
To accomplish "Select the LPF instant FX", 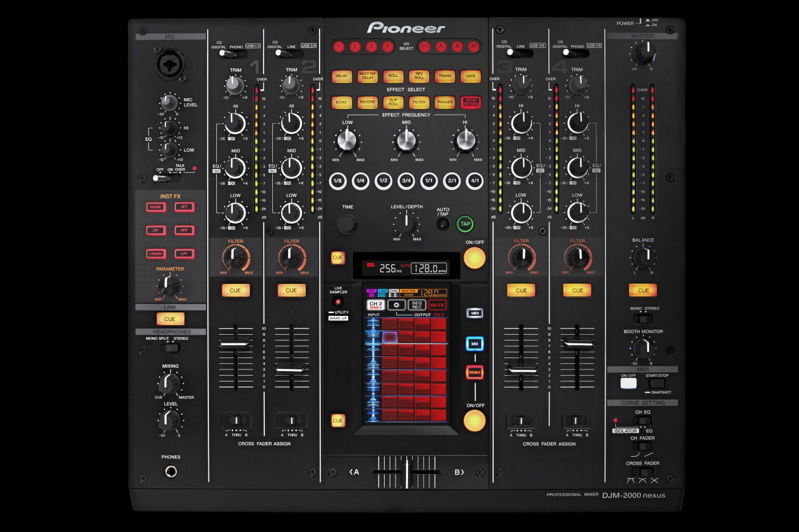I will click(x=184, y=254).
